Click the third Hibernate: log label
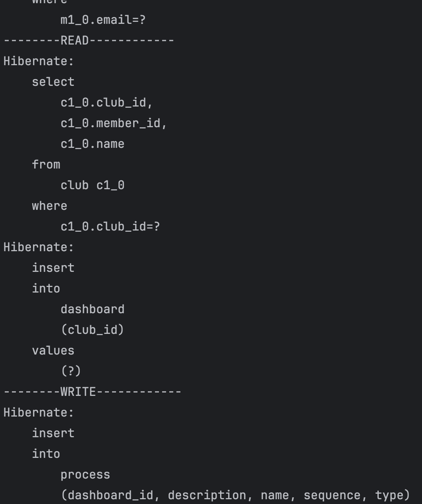The height and width of the screenshot is (504, 422). (x=39, y=413)
